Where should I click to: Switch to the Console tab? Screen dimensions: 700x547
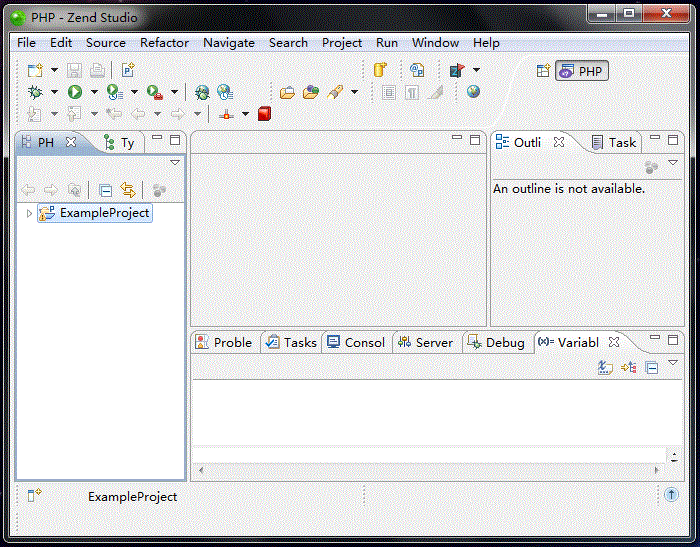[356, 342]
